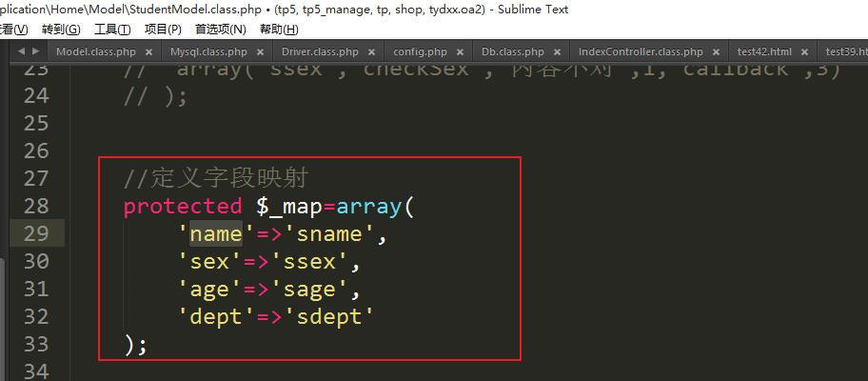Click line number 24 in gutter

point(36,96)
